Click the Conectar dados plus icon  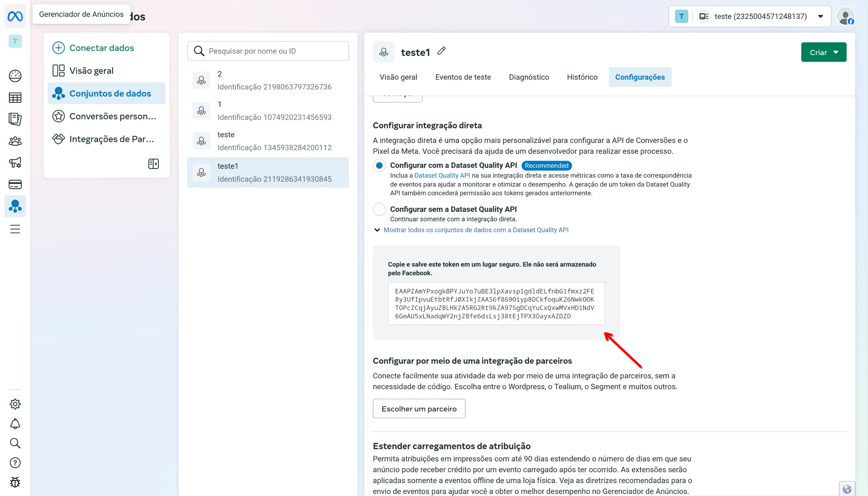point(58,48)
